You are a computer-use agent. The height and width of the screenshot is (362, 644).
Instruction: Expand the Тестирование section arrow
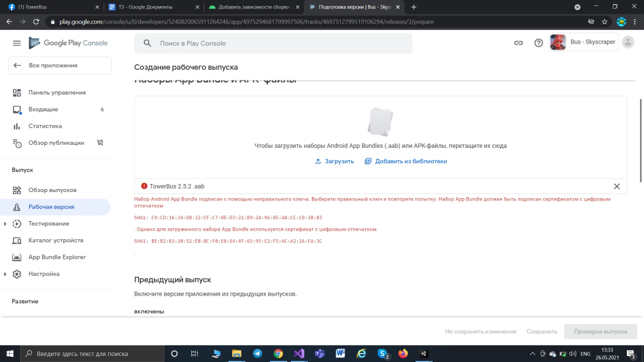5,224
